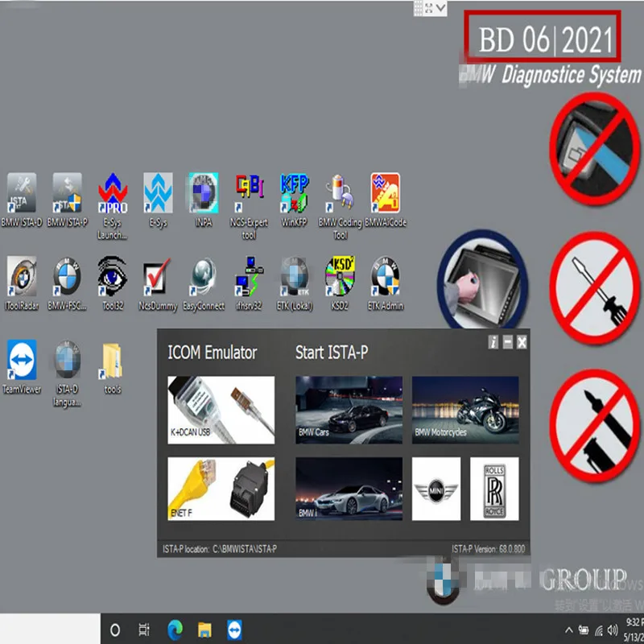The image size is (644, 644).
Task: Click the network tray icon
Action: (x=599, y=630)
